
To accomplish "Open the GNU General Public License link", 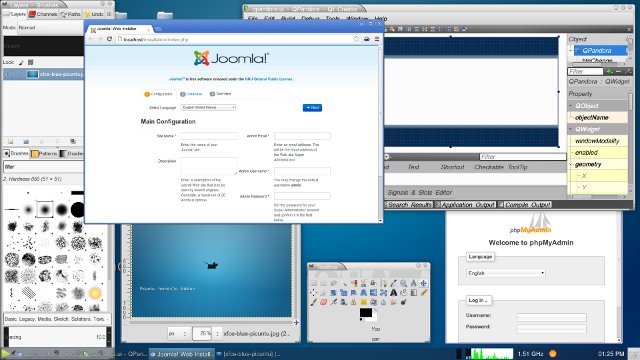I will click(x=269, y=79).
